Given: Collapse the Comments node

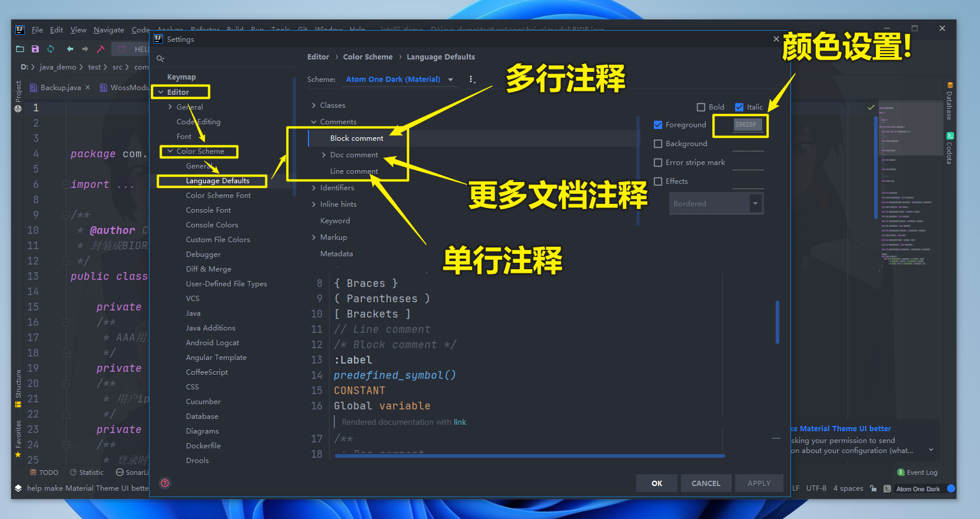Looking at the screenshot, I should point(314,122).
